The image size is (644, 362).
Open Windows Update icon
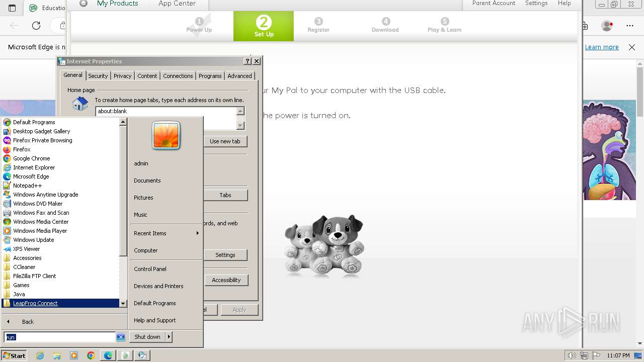pyautogui.click(x=7, y=240)
